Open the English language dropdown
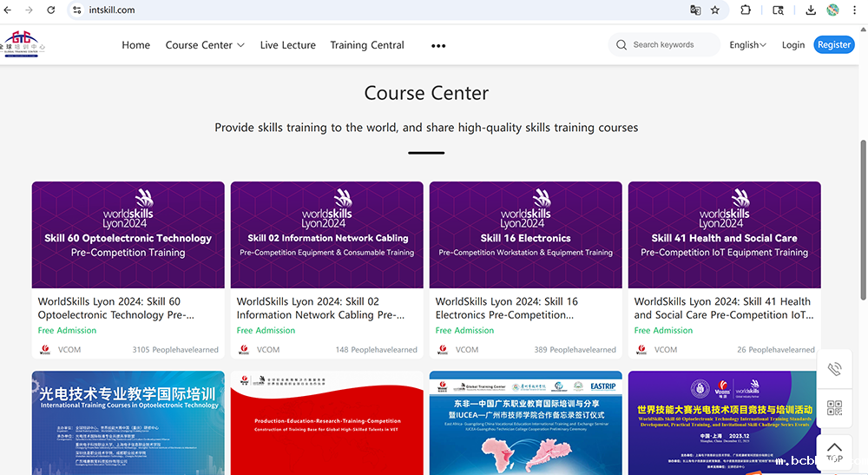This screenshot has width=868, height=475. pos(747,45)
